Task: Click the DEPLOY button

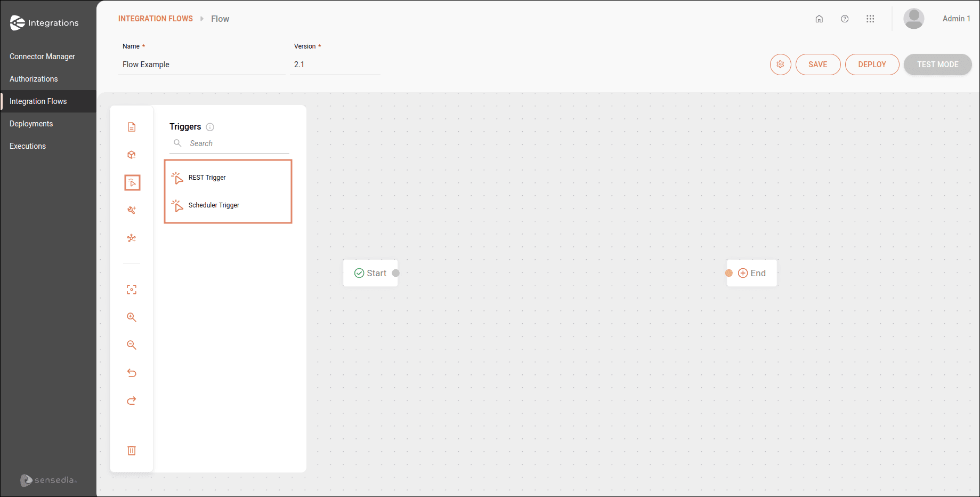Action: (x=872, y=65)
